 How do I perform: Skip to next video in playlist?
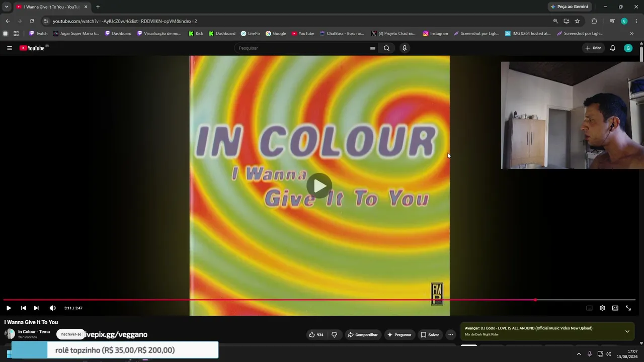(x=36, y=308)
